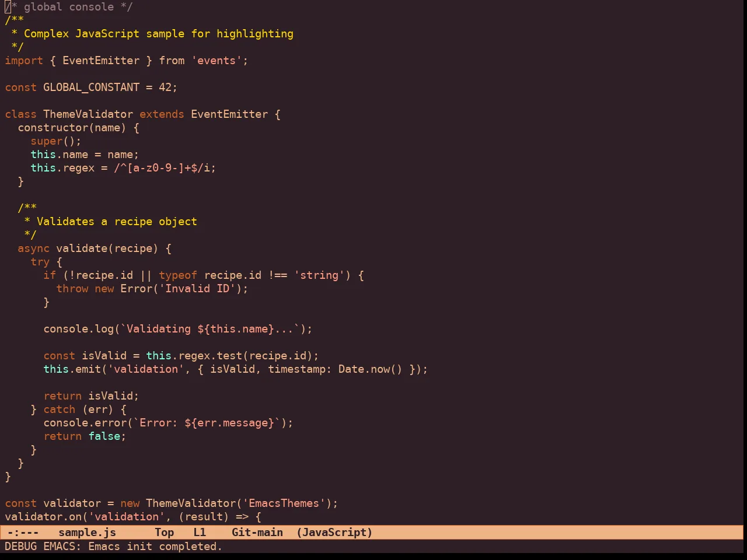This screenshot has height=560, width=747.
Task: Click on the GLOBAL_CONSTANT identifier
Action: click(x=91, y=87)
